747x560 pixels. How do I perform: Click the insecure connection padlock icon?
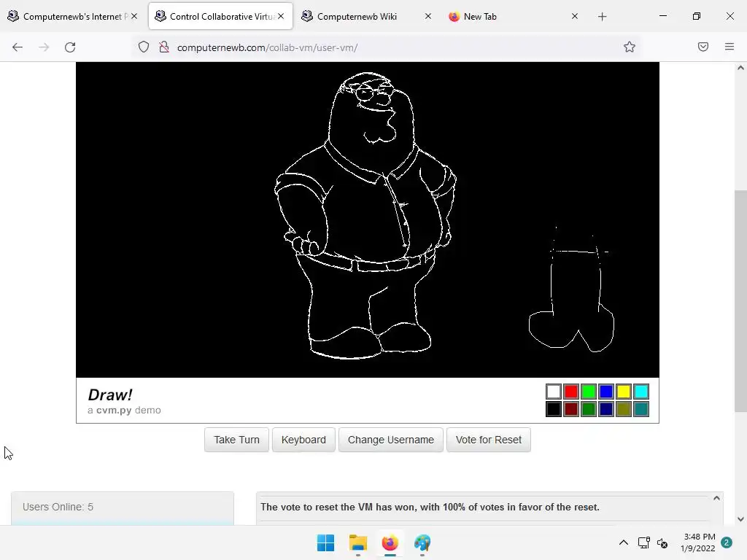pos(164,47)
